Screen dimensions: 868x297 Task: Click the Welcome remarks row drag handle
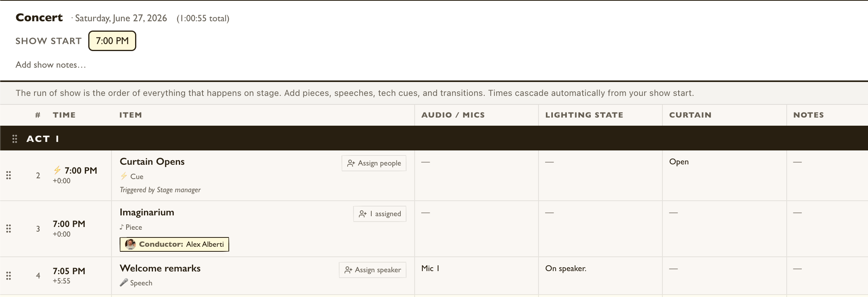tap(9, 276)
